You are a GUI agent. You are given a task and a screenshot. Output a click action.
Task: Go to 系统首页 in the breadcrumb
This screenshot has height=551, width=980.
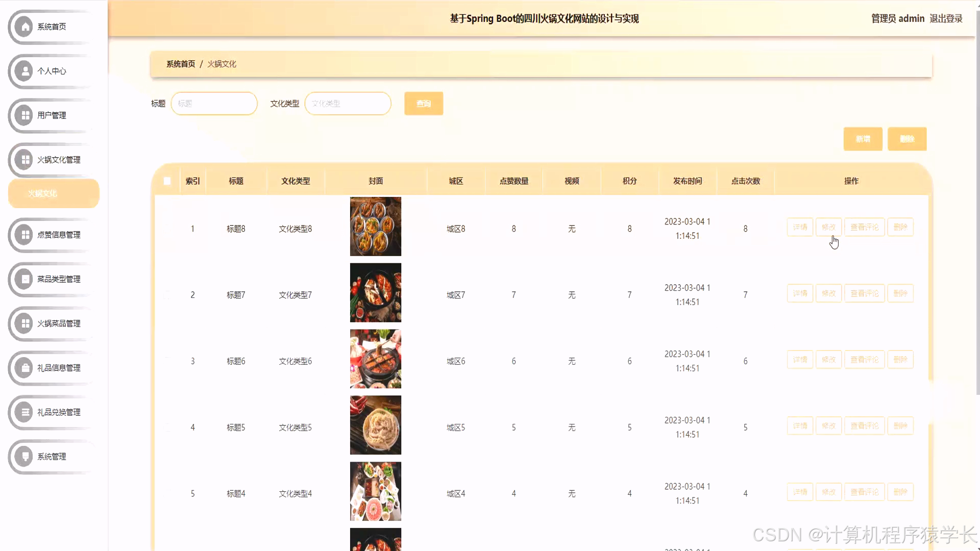(181, 64)
